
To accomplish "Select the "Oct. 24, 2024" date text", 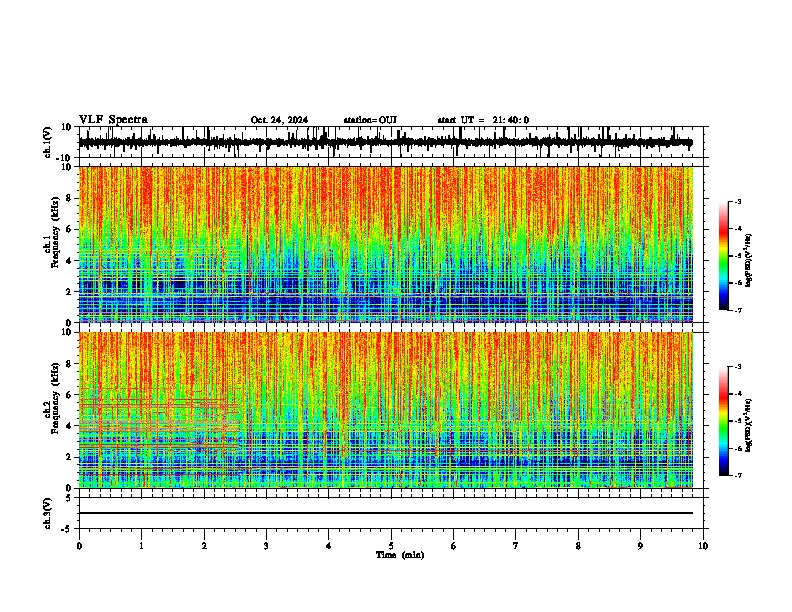I will (x=279, y=120).
